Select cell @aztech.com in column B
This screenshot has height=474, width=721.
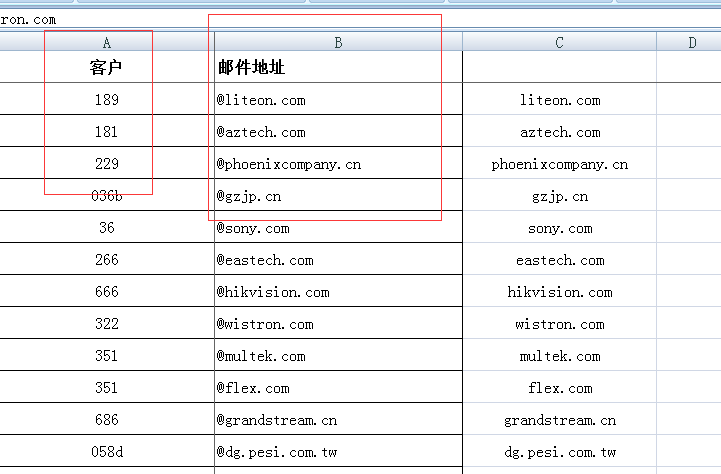tap(338, 131)
